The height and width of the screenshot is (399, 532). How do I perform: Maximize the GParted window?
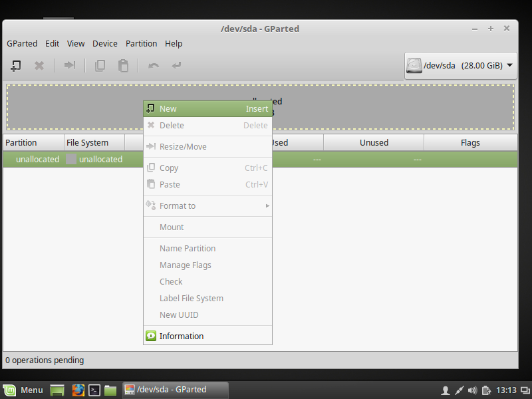491,29
